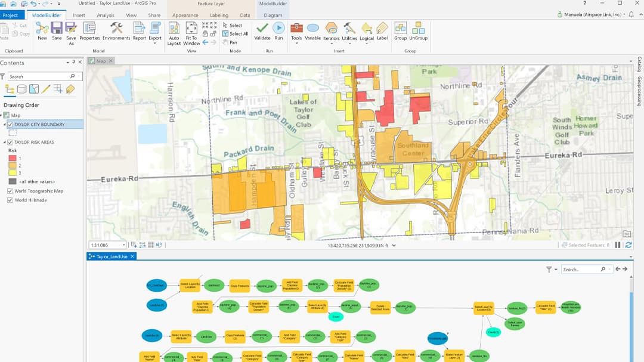Open the Project tab
Image resolution: width=644 pixels, height=362 pixels.
[10, 15]
